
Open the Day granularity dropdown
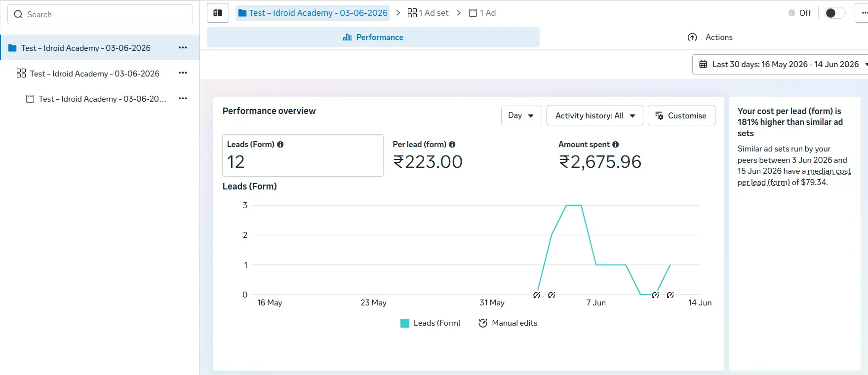pos(521,115)
